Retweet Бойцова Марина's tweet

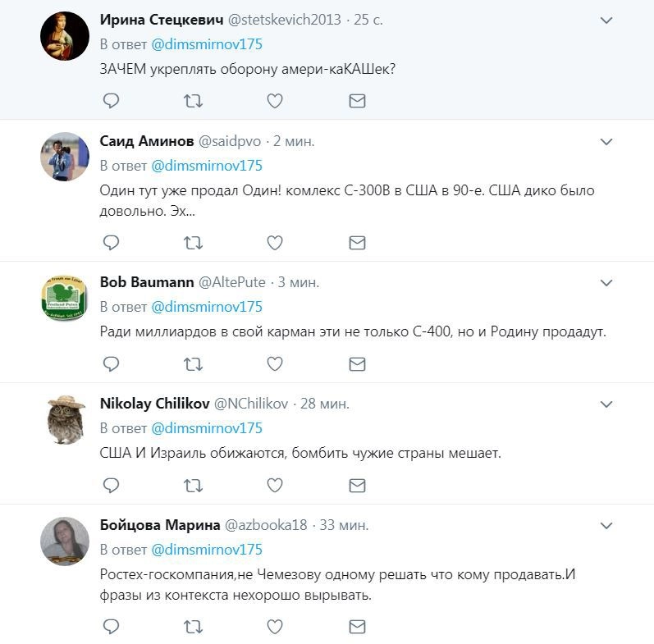tap(193, 628)
